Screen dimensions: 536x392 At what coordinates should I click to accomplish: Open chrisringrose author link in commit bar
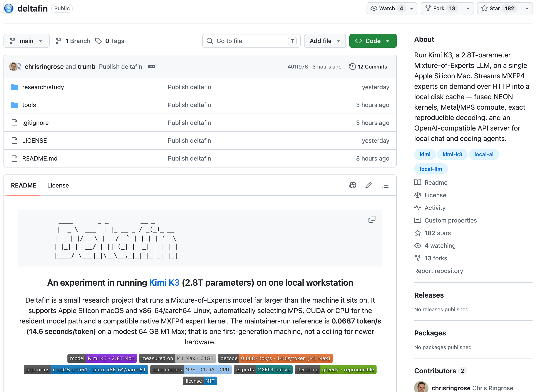point(44,66)
